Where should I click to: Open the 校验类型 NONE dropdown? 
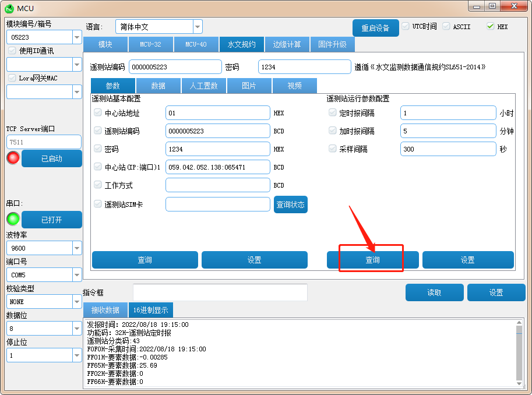(77, 302)
